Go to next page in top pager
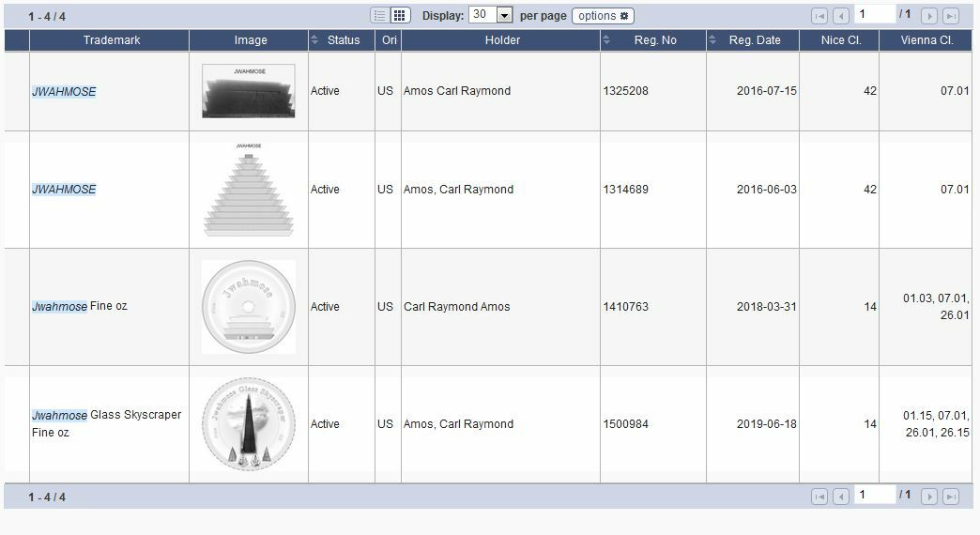Screen dimensions: 980x535 (x=929, y=16)
